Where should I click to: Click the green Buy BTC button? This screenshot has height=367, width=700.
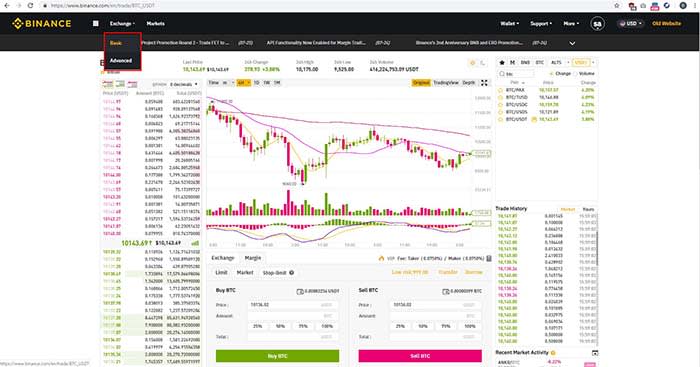277,356
